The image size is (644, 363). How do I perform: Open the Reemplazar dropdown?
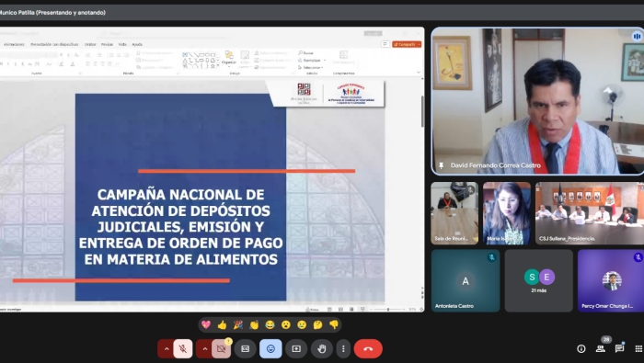pyautogui.click(x=312, y=61)
